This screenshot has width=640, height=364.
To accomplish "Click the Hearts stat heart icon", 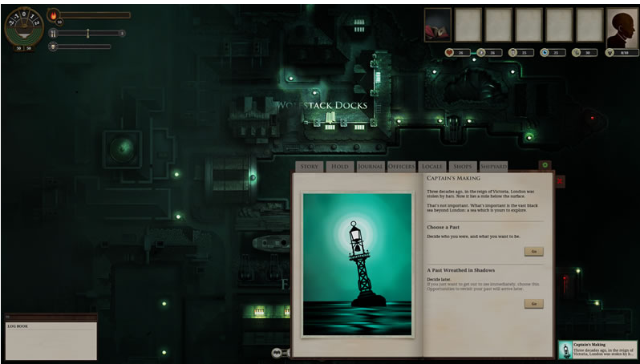I will 449,52.
